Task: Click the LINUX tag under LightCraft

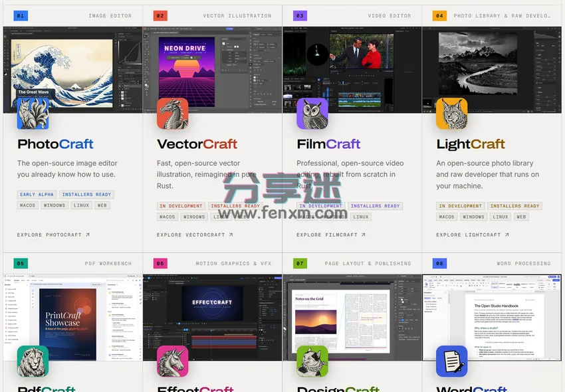Action: pos(501,217)
